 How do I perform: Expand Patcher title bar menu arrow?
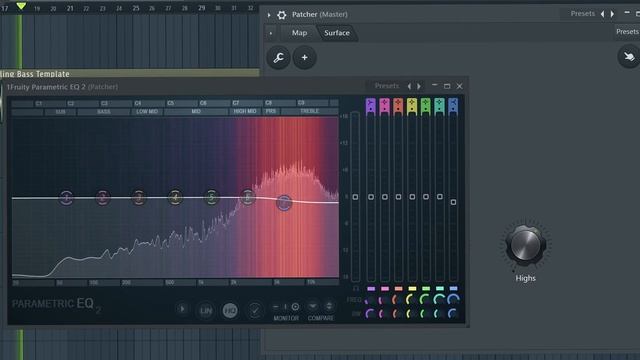(x=269, y=15)
